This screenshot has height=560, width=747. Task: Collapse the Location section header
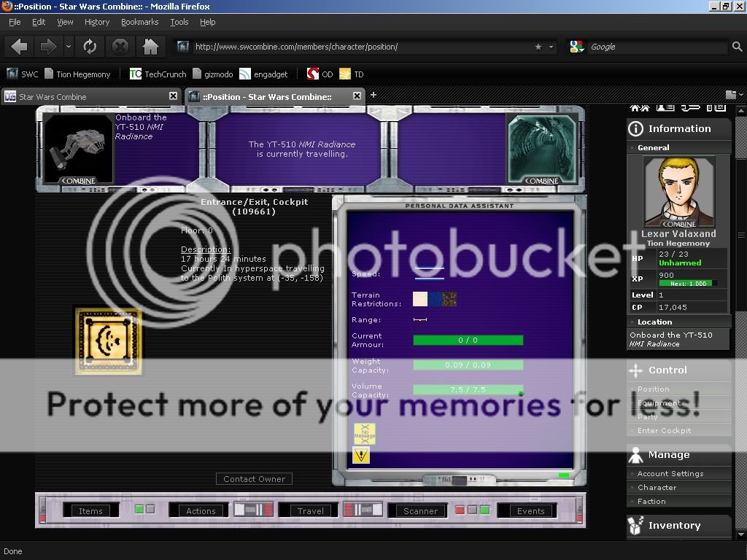[x=679, y=322]
